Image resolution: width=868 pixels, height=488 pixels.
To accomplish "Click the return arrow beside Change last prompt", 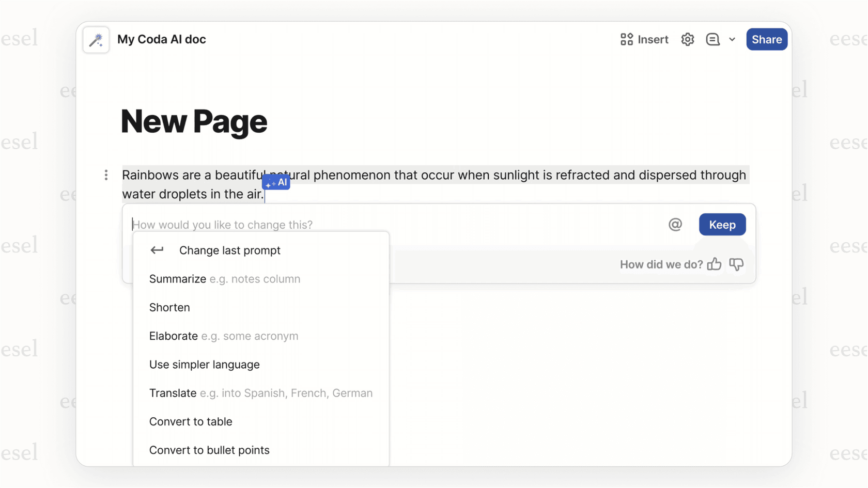I will click(x=157, y=250).
